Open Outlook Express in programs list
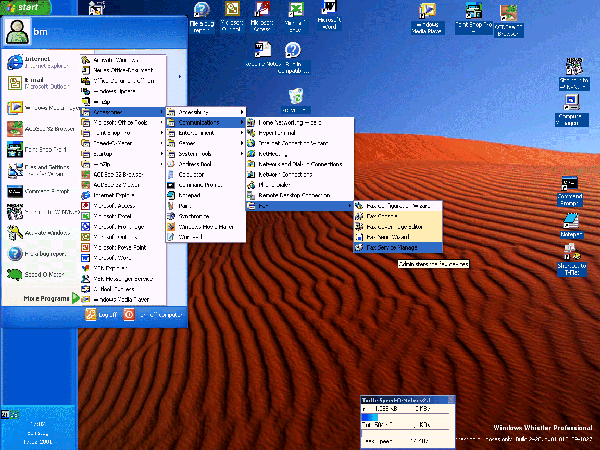Image resolution: width=600 pixels, height=450 pixels. pos(124,289)
